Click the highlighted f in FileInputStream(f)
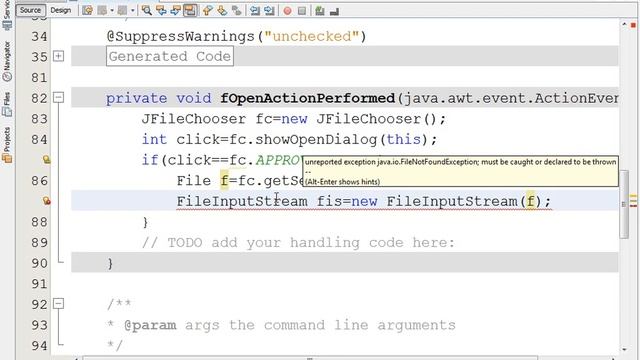 point(530,201)
